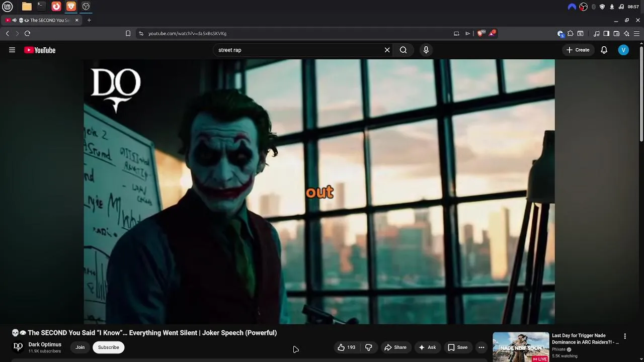
Task: Open the Brave browser panel icon
Action: (x=71, y=7)
